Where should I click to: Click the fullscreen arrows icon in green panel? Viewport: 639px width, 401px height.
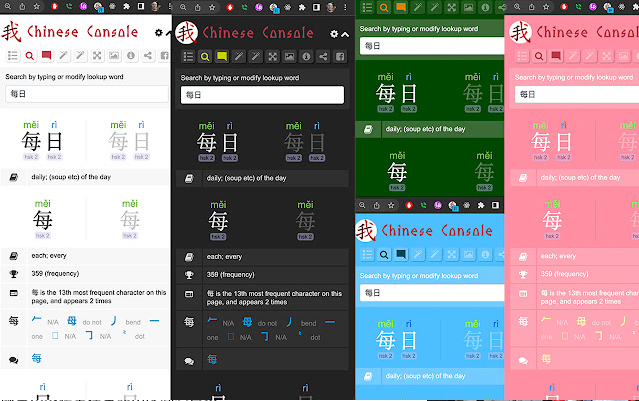452,7
